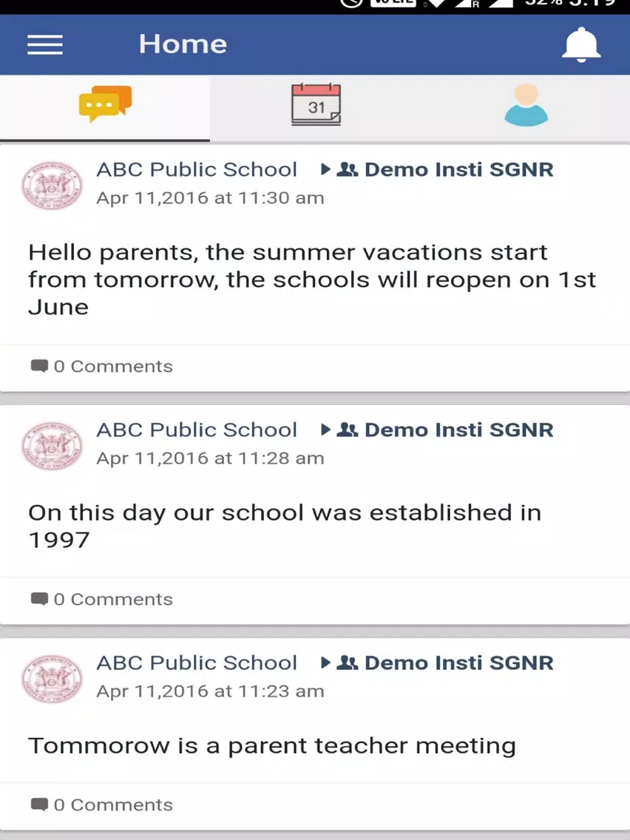Open the hamburger navigation menu
The width and height of the screenshot is (630, 840).
click(x=45, y=44)
